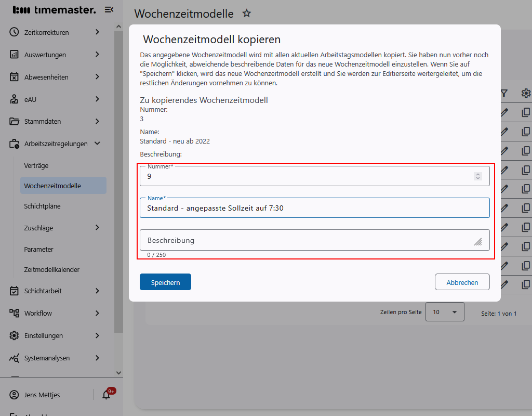Open the Zeitkorrekturen sidebar icon

[x=14, y=32]
